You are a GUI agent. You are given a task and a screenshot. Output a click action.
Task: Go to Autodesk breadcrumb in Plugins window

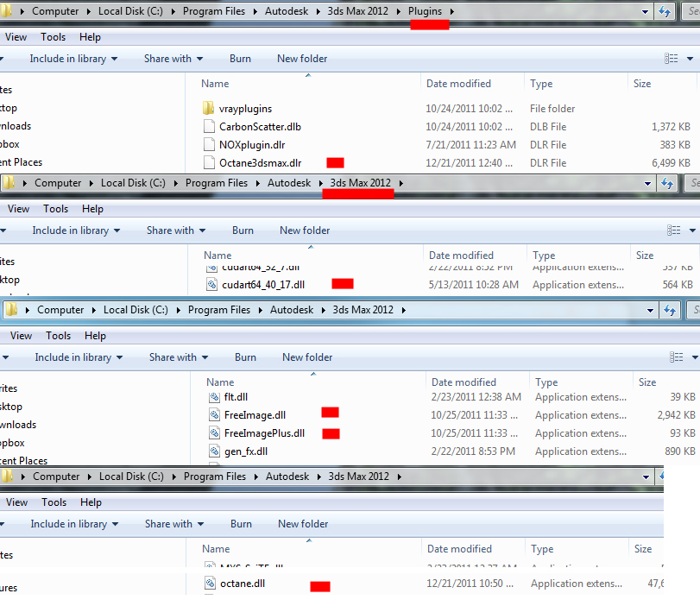click(x=287, y=11)
